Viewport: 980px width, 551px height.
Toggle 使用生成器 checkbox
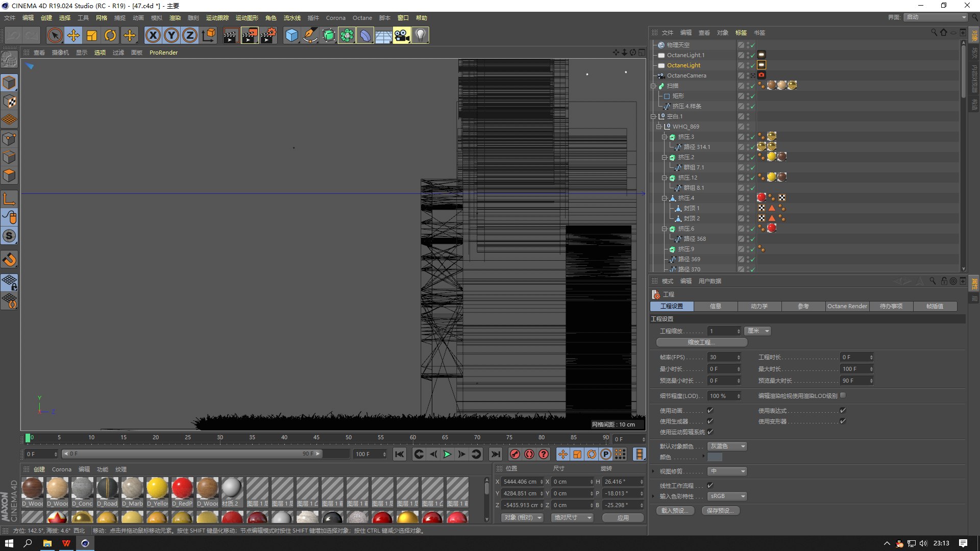pyautogui.click(x=710, y=421)
